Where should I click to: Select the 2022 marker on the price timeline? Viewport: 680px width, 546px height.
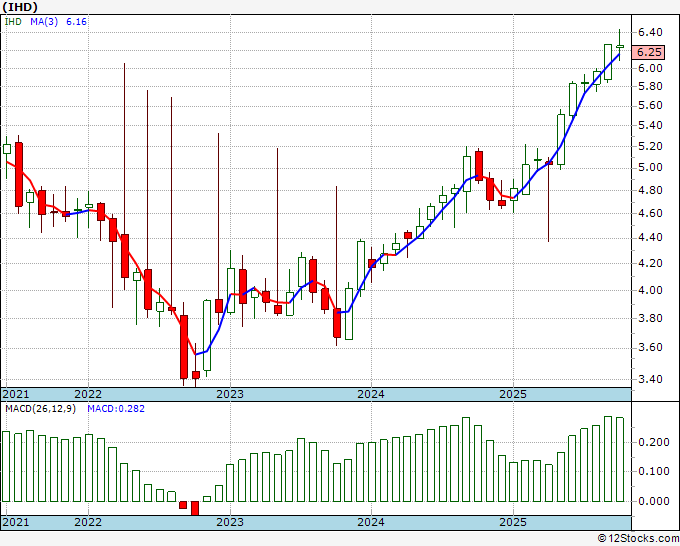pos(88,394)
